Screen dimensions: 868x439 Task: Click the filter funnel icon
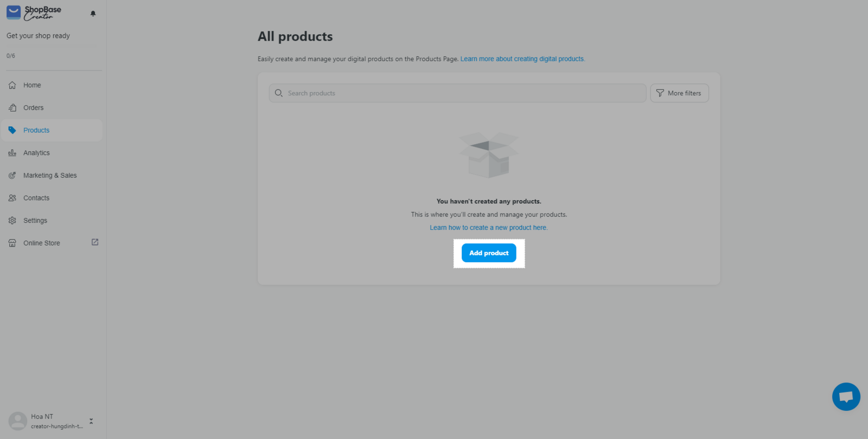click(660, 93)
